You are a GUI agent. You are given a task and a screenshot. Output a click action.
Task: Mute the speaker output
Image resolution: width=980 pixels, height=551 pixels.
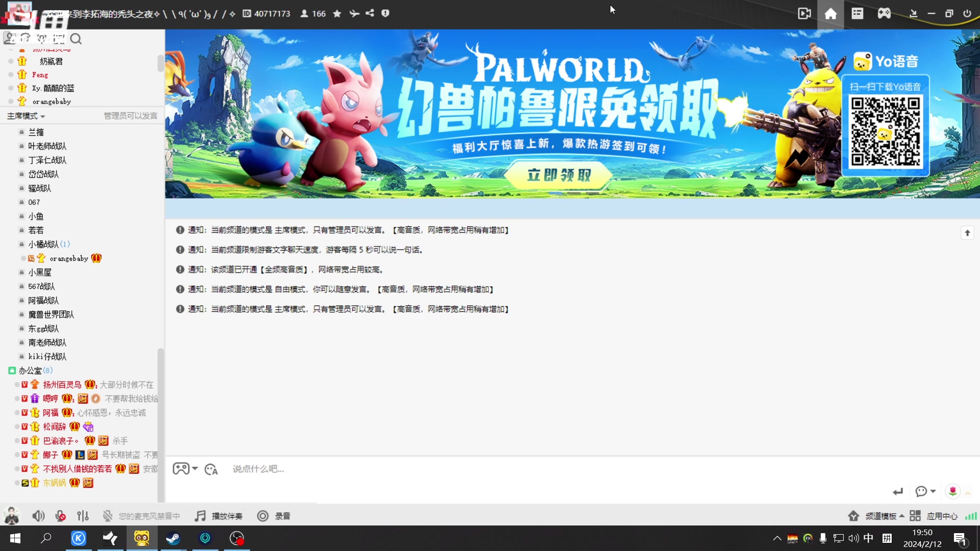(38, 516)
